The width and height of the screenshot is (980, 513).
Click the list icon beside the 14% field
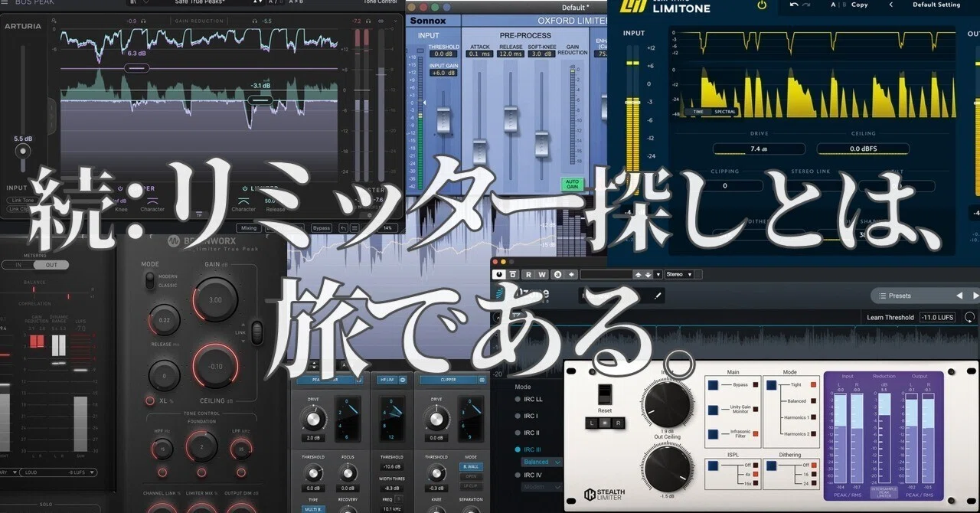[x=354, y=228]
